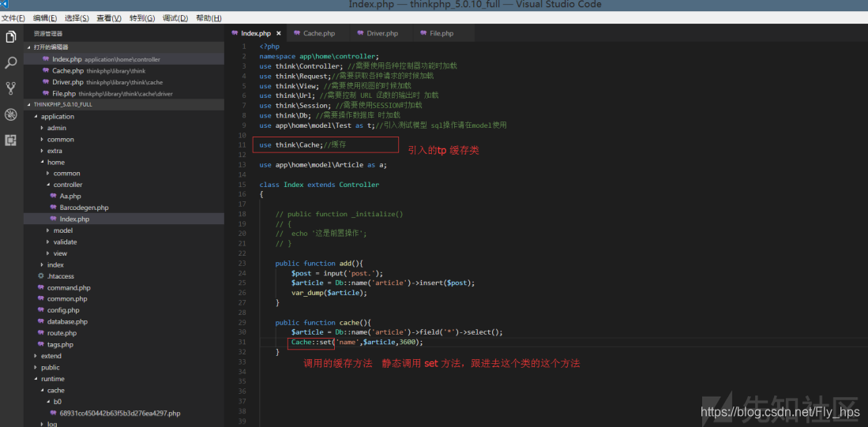Click 'namespace app\home\controller;' line

pos(319,56)
